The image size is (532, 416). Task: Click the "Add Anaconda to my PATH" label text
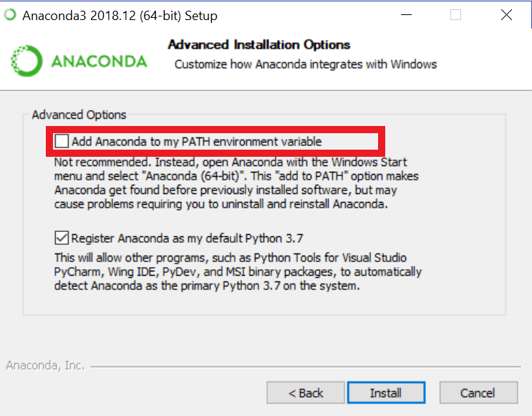[196, 141]
